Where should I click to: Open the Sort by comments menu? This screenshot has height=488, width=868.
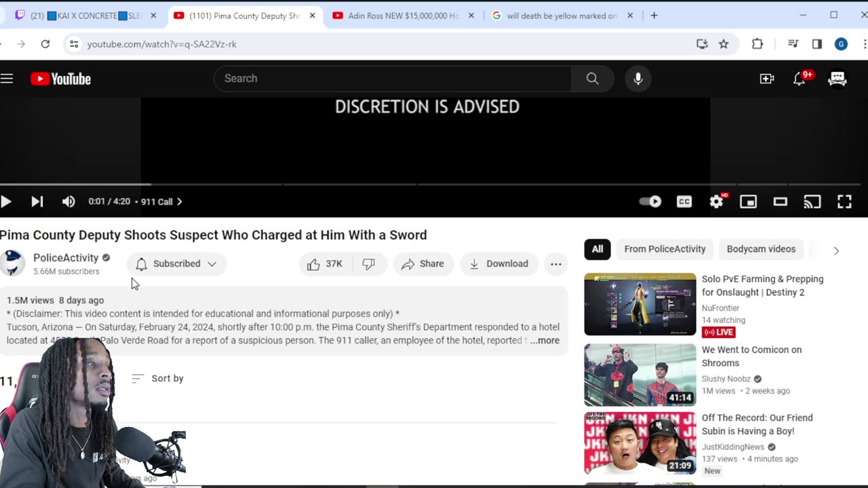[x=157, y=378]
